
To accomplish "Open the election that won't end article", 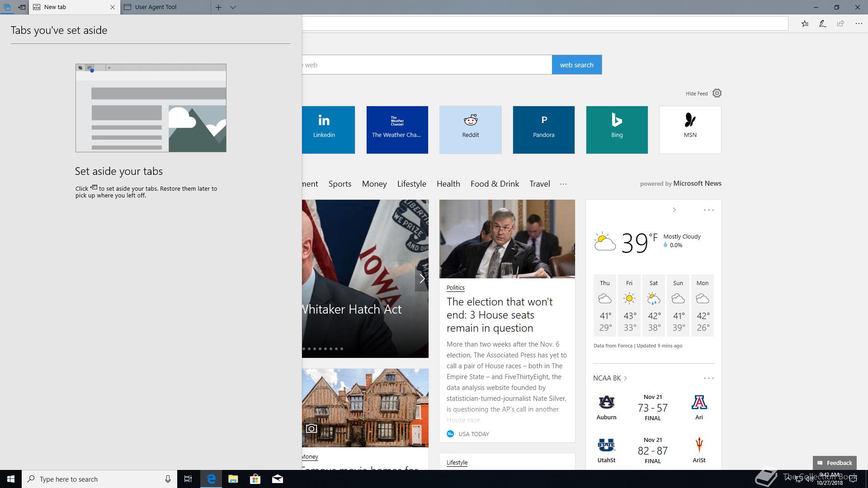I will [x=500, y=315].
